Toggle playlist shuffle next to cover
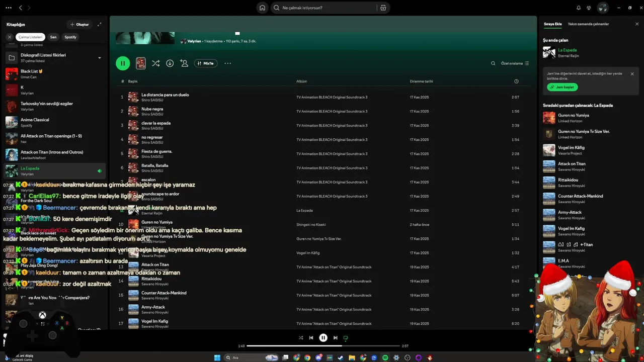Screen dimensions: 644x362 click(x=155, y=63)
